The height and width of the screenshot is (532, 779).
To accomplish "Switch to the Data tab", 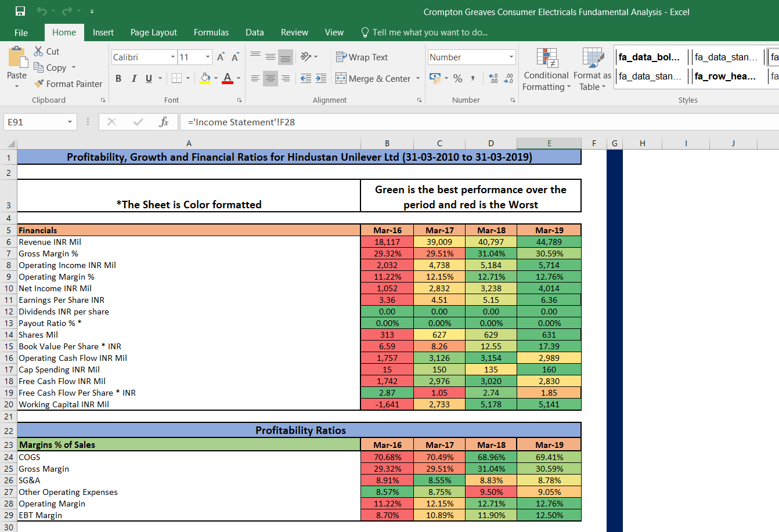I will (x=254, y=32).
